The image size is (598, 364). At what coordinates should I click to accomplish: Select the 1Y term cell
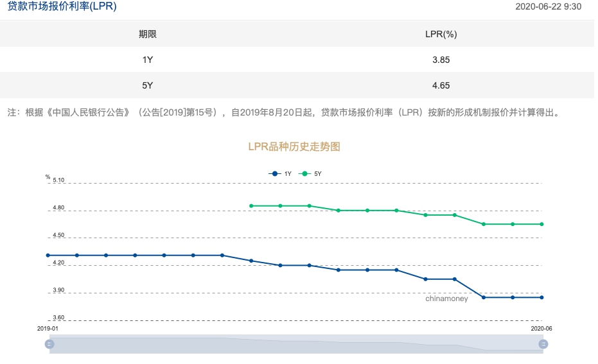(x=148, y=60)
